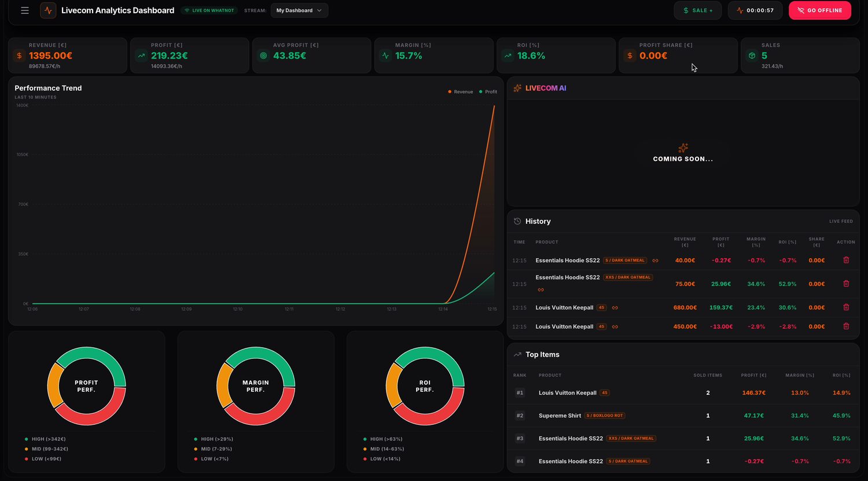Viewport: 868px width, 481px height.
Task: Click the XXS / DARK OATMEAL tag in History
Action: tap(628, 277)
